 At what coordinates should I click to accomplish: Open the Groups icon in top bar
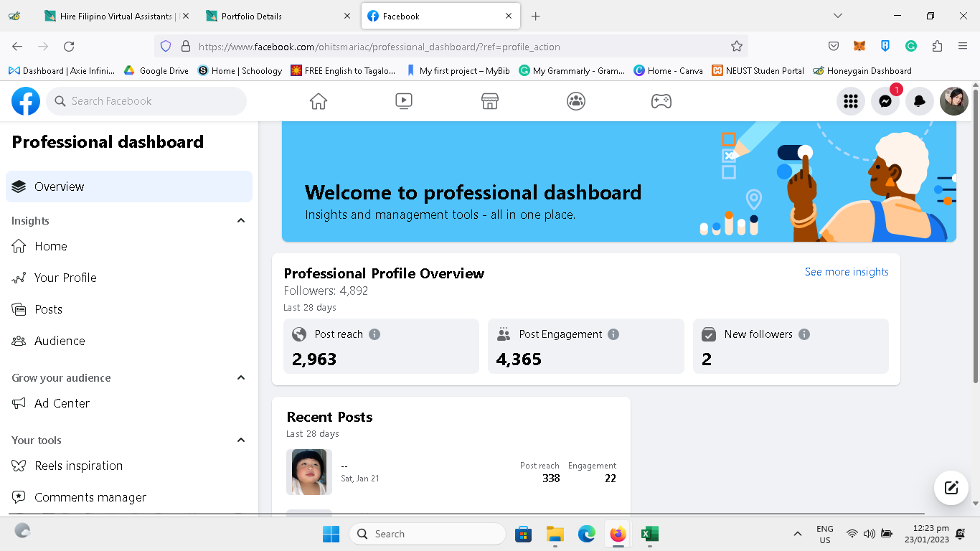[x=575, y=101]
